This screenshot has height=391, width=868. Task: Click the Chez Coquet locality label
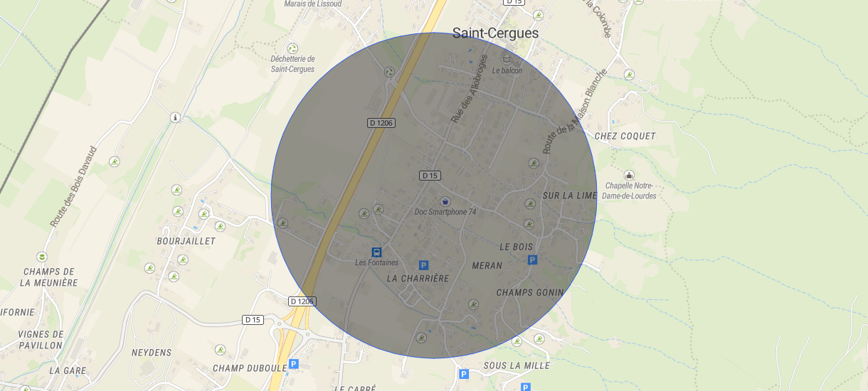pos(625,136)
